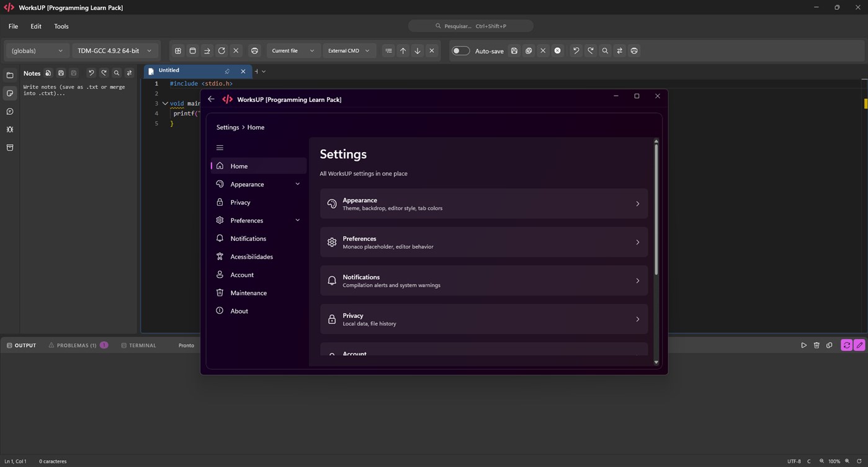868x467 pixels.
Task: Open the External CMD dropdown
Action: 349,51
